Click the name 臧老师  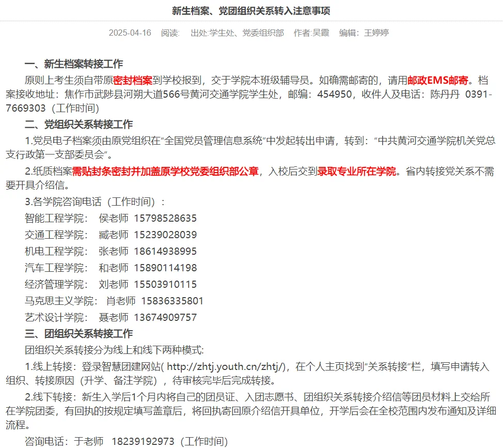114,235
